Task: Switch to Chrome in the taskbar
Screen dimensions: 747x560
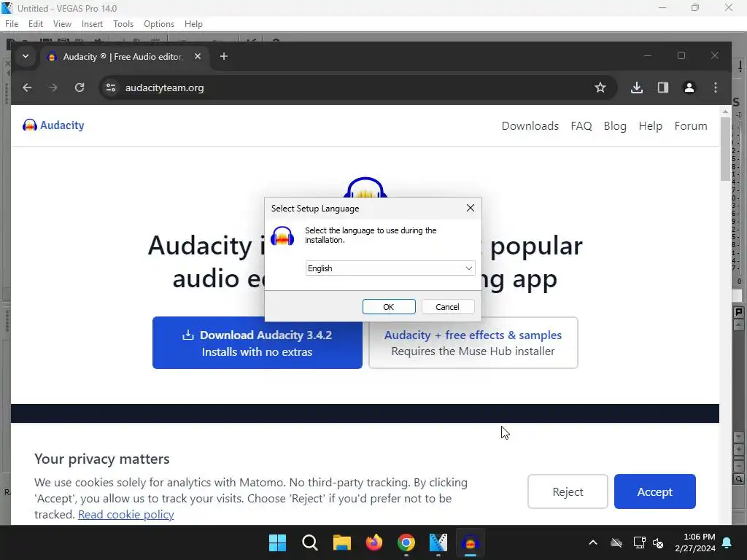Action: (406, 542)
